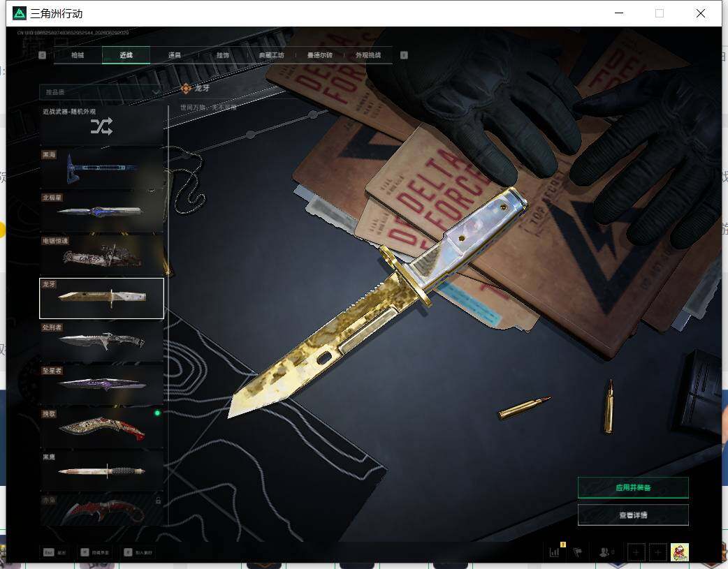Select the 北极星 knife skin
The width and height of the screenshot is (728, 569).
(x=102, y=211)
